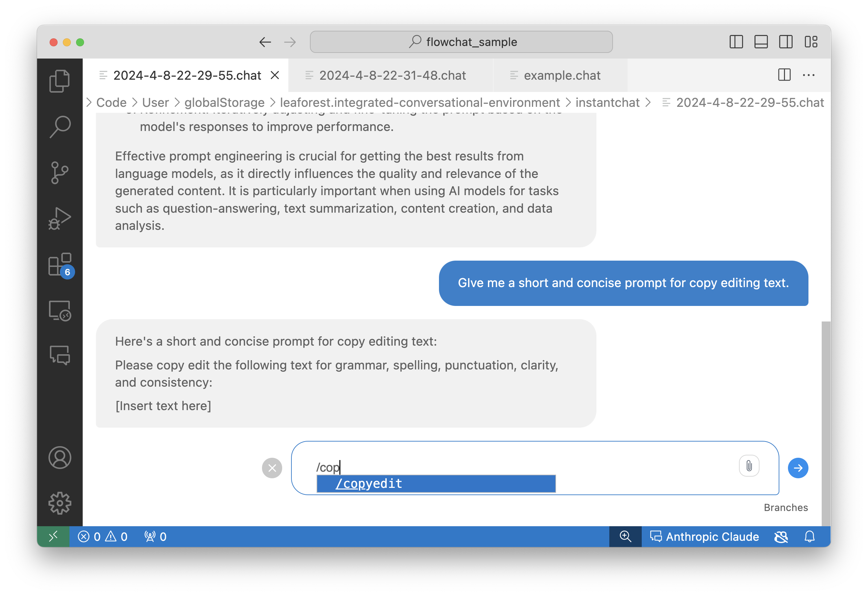Toggle the bottom panel layout
This screenshot has height=596, width=868.
tap(761, 42)
